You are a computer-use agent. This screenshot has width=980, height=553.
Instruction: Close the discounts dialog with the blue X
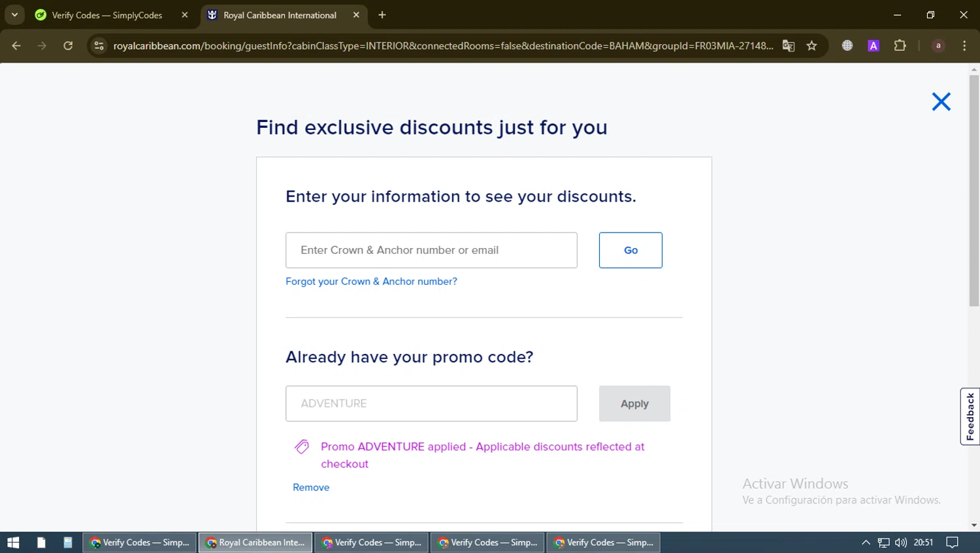click(941, 101)
